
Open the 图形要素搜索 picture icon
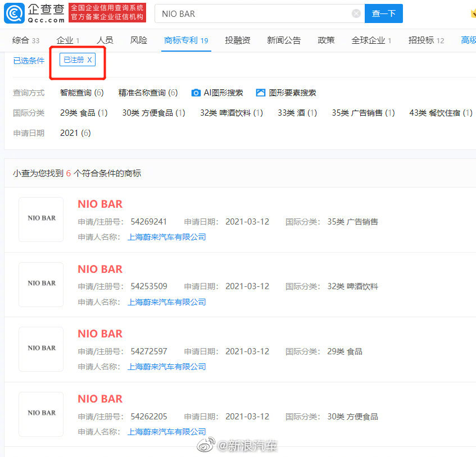tap(260, 93)
